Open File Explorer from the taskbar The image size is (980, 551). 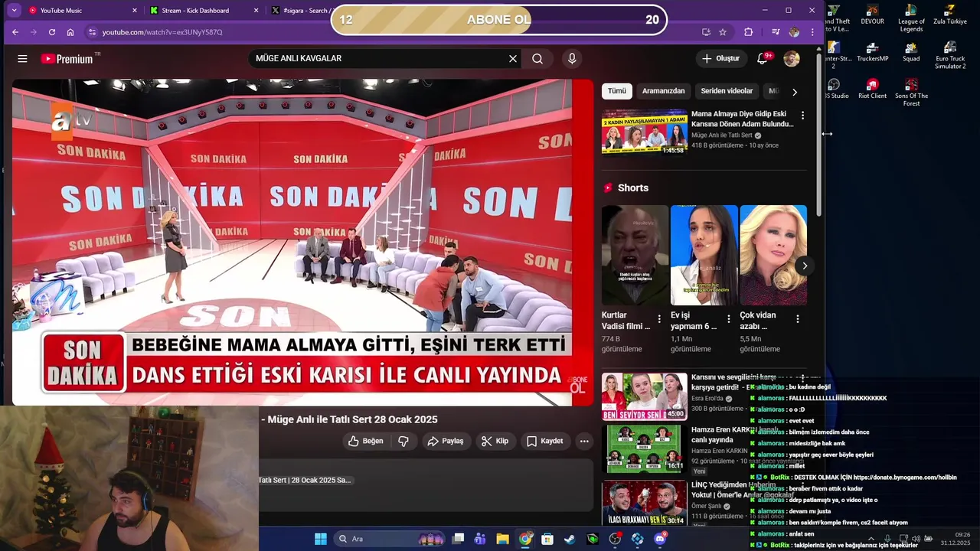[x=502, y=539]
